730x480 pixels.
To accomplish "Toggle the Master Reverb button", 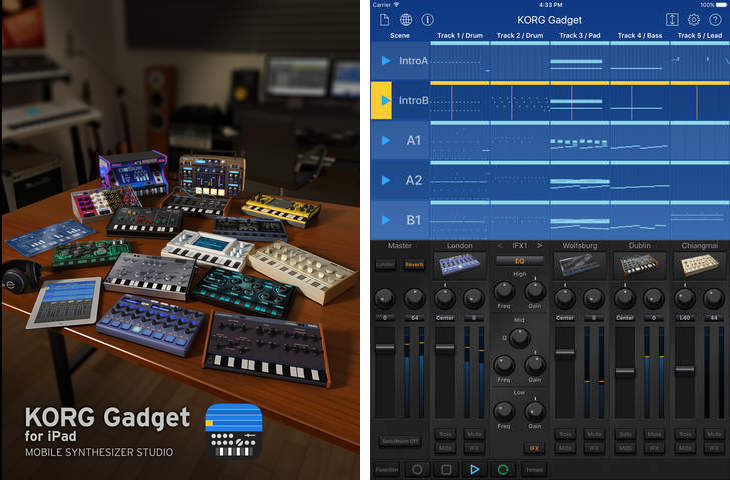I will pos(414,264).
